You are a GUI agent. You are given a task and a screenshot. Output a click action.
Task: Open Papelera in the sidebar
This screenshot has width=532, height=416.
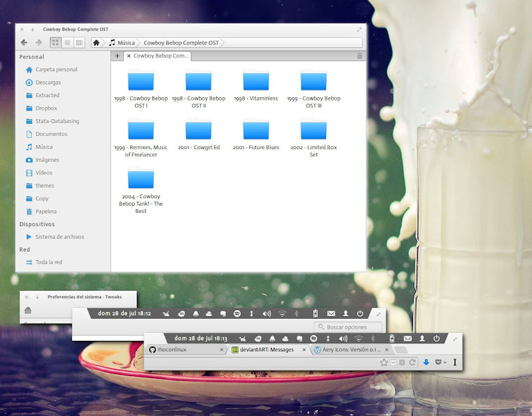46,211
